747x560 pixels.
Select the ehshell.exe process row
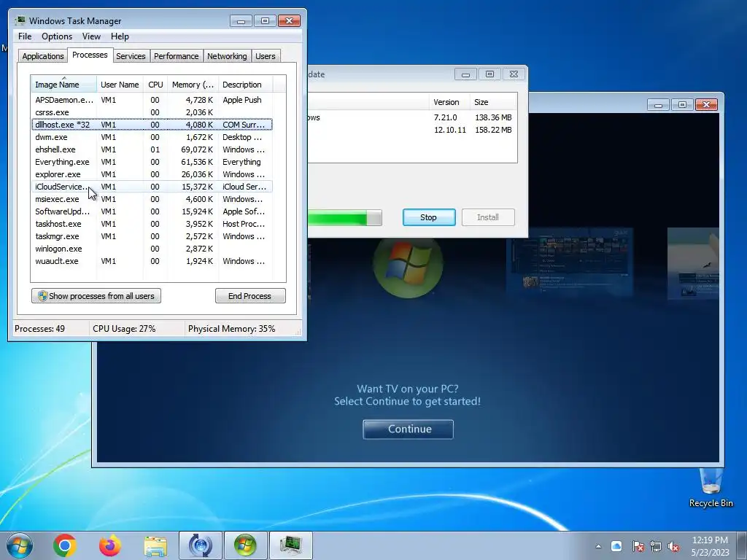coord(152,149)
